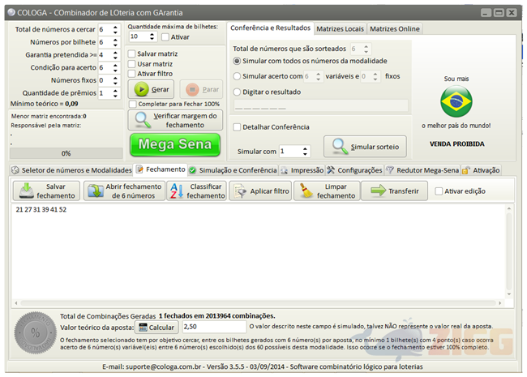Adjust the Garantia pretendida spinner
The image size is (527, 377).
coord(115,55)
